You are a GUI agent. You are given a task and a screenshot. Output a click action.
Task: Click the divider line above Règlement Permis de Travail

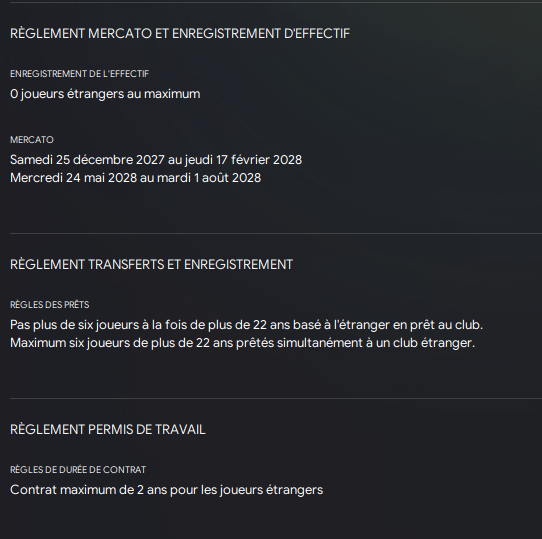(276, 399)
